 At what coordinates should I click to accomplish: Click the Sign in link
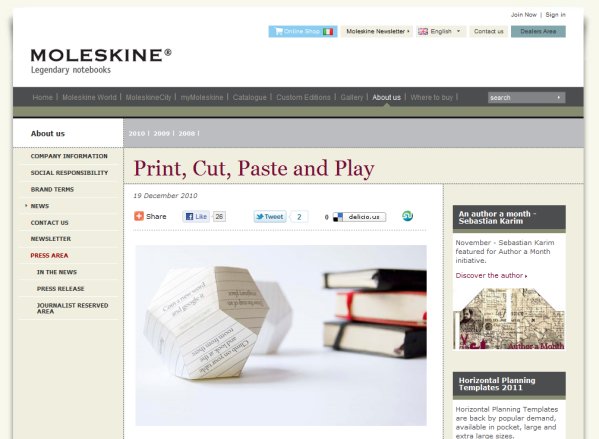click(555, 15)
